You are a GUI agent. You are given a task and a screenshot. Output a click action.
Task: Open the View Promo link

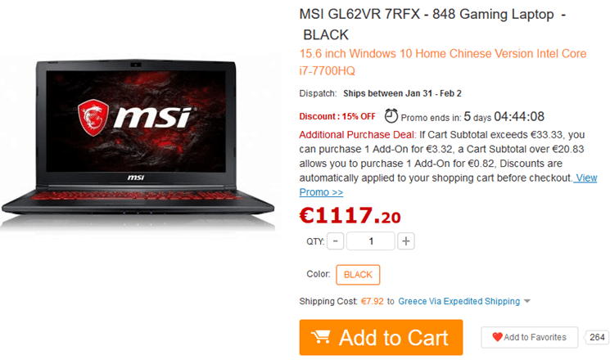tap(448, 185)
